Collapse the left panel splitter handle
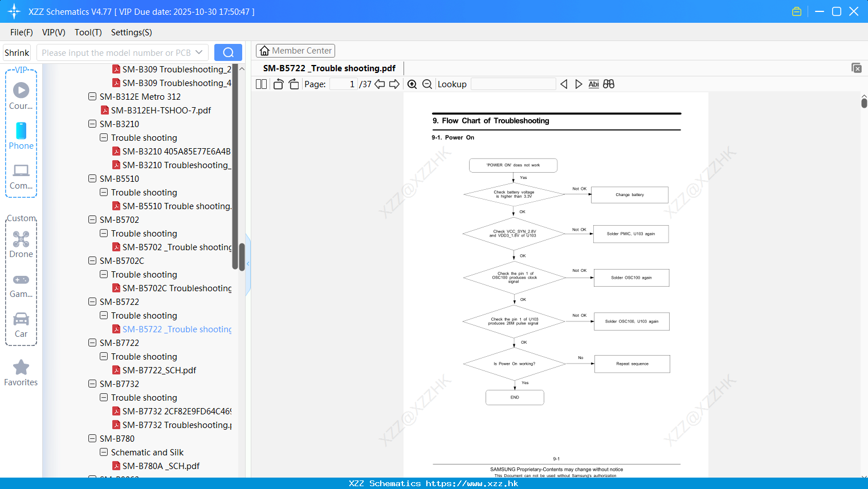 point(248,264)
